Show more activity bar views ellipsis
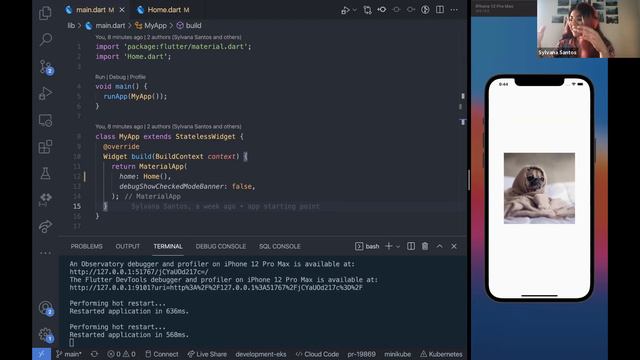Viewport: 640px width, 360px height. click(45, 253)
